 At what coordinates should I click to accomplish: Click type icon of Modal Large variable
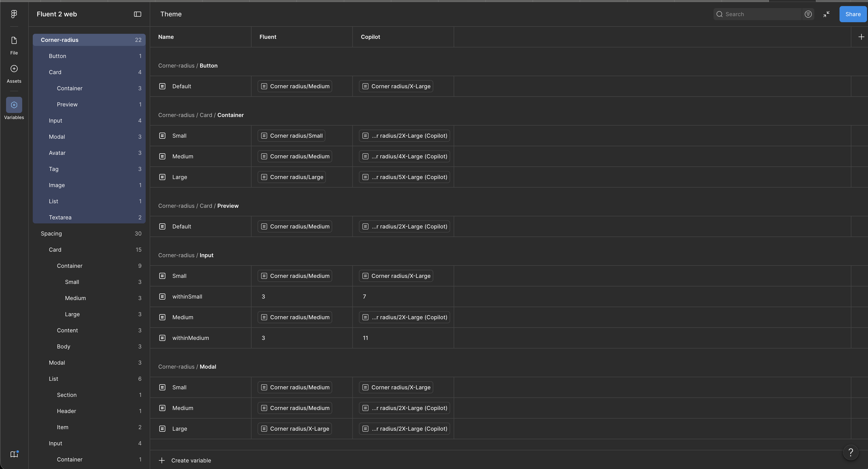pos(162,429)
